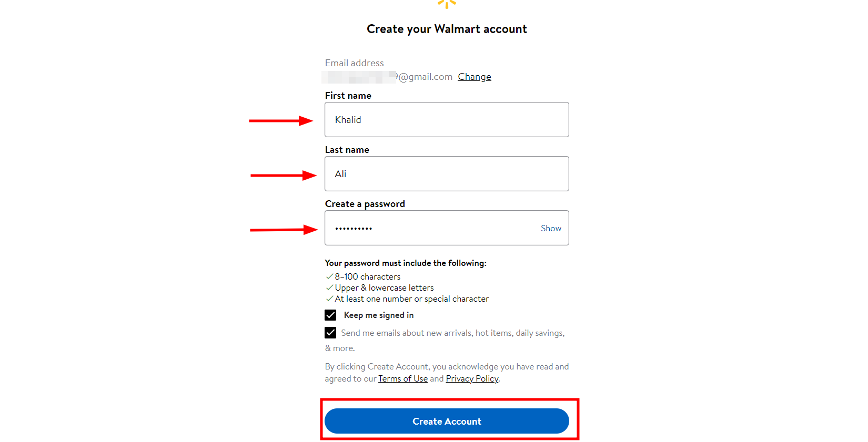Image resolution: width=868 pixels, height=442 pixels.
Task: Disable promotional emails checkbox
Action: coord(330,333)
